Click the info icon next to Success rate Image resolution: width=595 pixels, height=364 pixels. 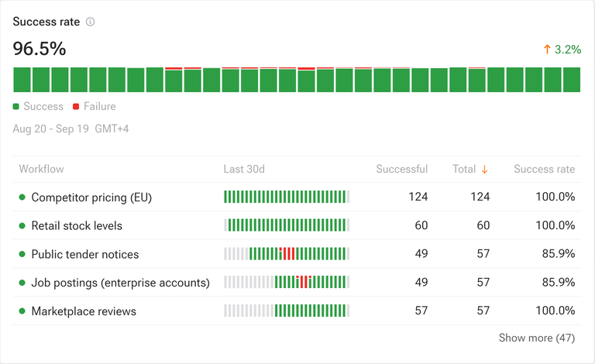click(91, 22)
